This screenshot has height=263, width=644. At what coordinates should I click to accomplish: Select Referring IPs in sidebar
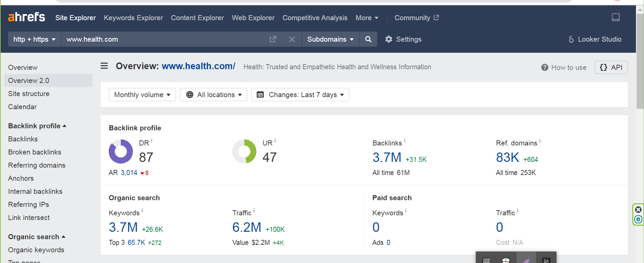click(x=29, y=205)
